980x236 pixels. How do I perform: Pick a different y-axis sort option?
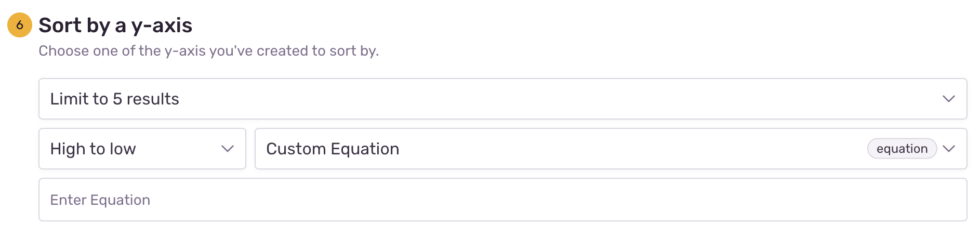(561, 149)
